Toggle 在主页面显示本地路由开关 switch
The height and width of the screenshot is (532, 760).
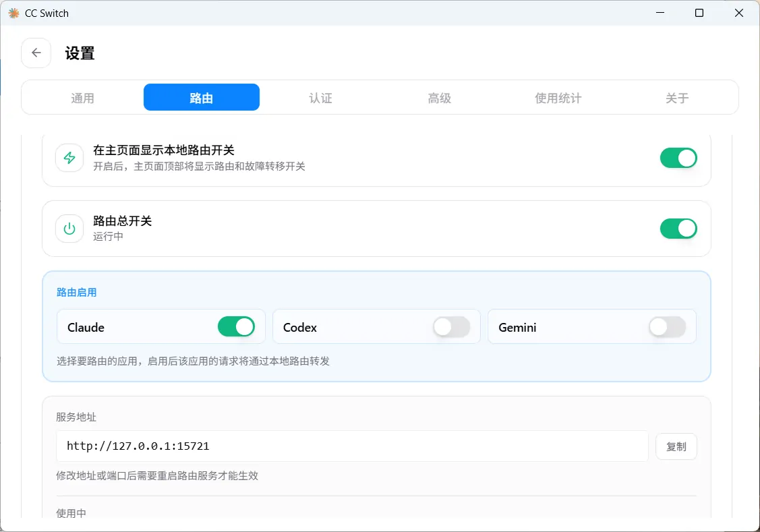[678, 158]
